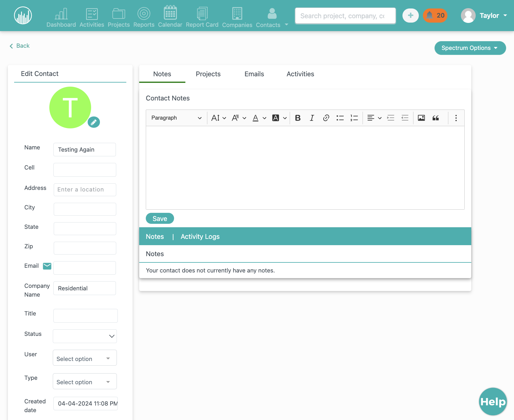Go to Projects in top navigation
This screenshot has height=420, width=514.
pos(119,17)
